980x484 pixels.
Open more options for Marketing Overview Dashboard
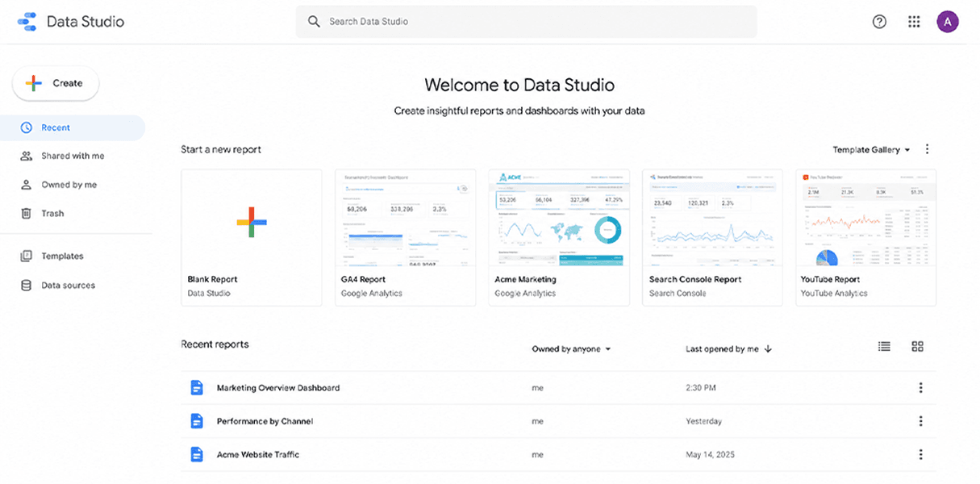920,388
